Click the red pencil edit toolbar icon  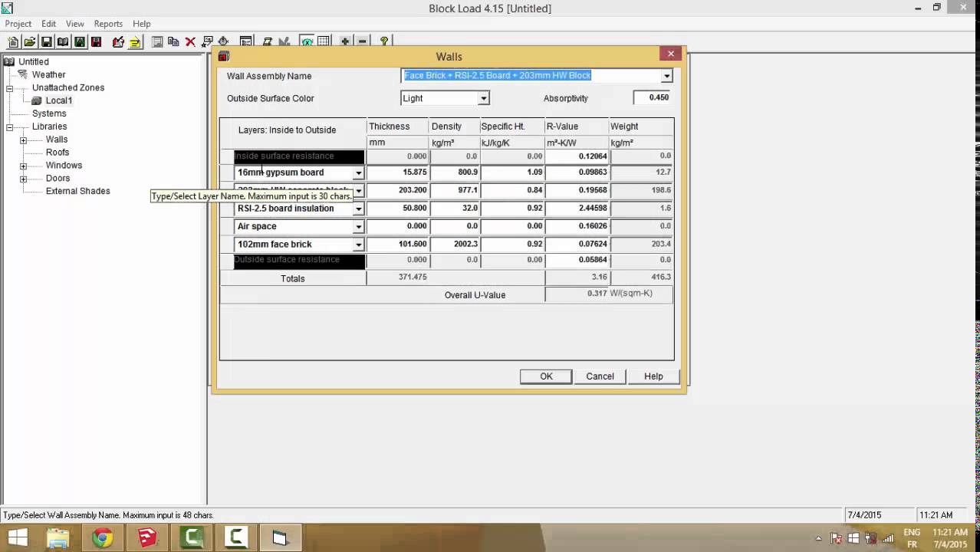click(118, 42)
